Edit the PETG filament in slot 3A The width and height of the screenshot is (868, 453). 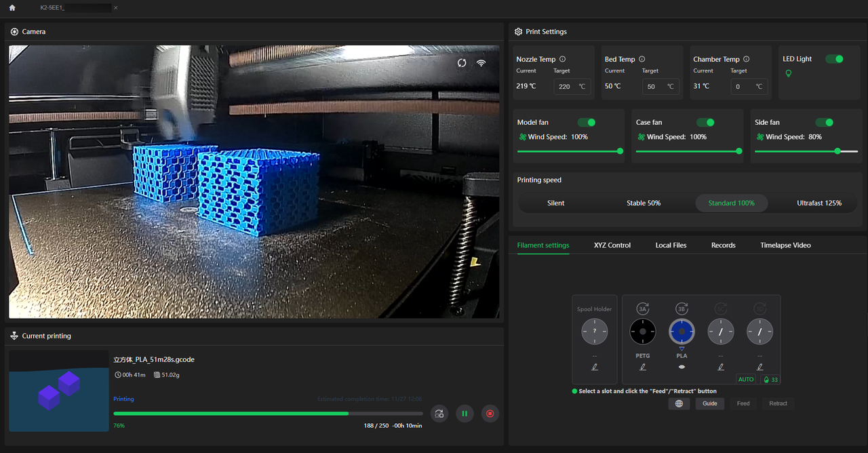pos(643,367)
